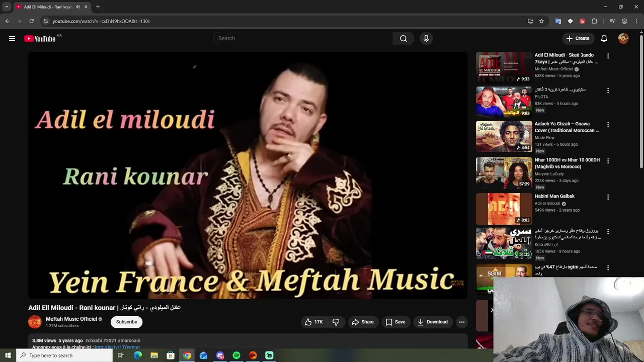Open the YouTube hamburger guide menu
Image resolution: width=644 pixels, height=362 pixels.
[12, 39]
